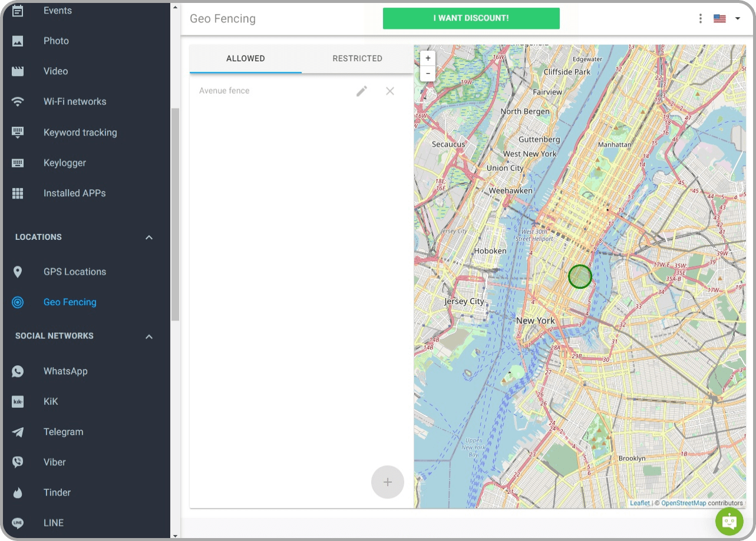Click the GPS Locations pin icon
The image size is (756, 541).
(x=18, y=272)
